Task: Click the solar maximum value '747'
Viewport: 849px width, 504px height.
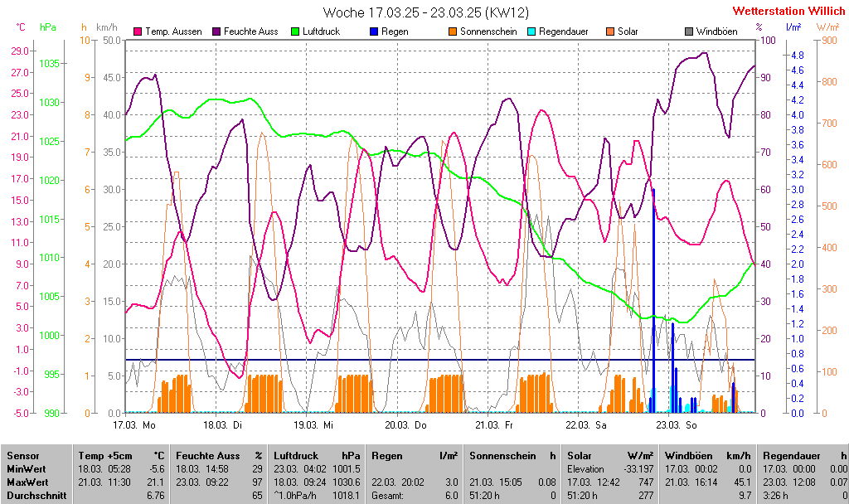Action: pyautogui.click(x=645, y=482)
